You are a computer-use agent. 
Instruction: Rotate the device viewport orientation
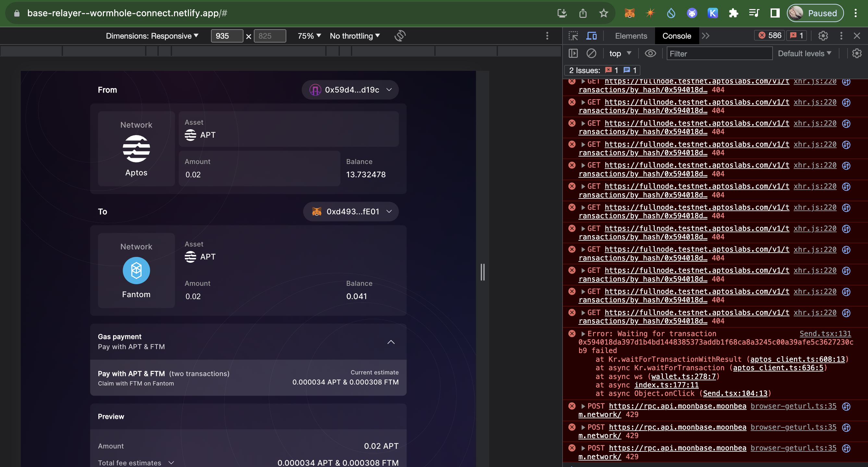pos(400,36)
